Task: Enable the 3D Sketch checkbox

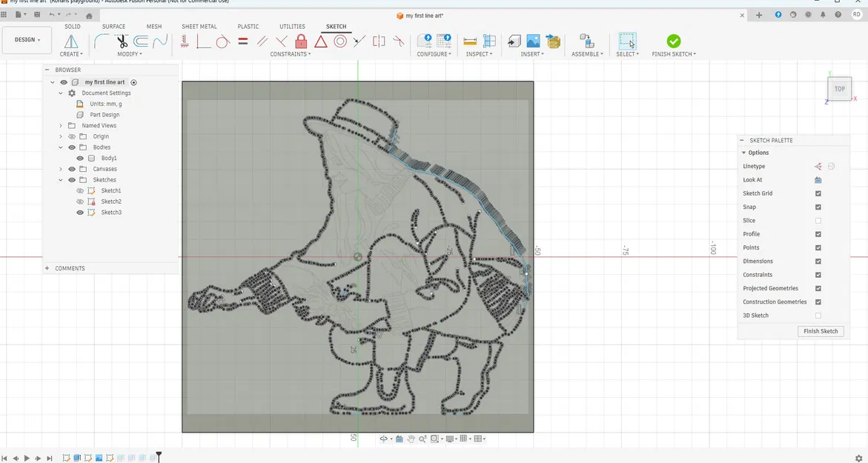Action: (818, 315)
